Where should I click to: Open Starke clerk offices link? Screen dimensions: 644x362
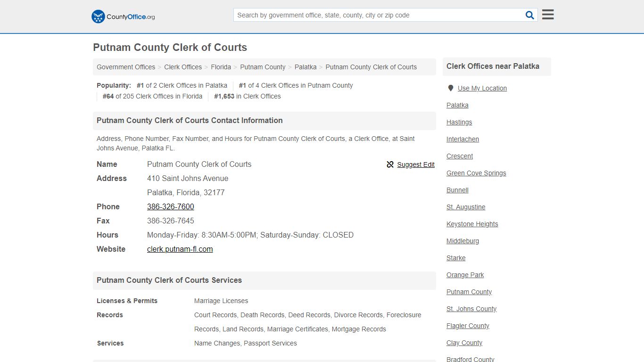click(456, 258)
